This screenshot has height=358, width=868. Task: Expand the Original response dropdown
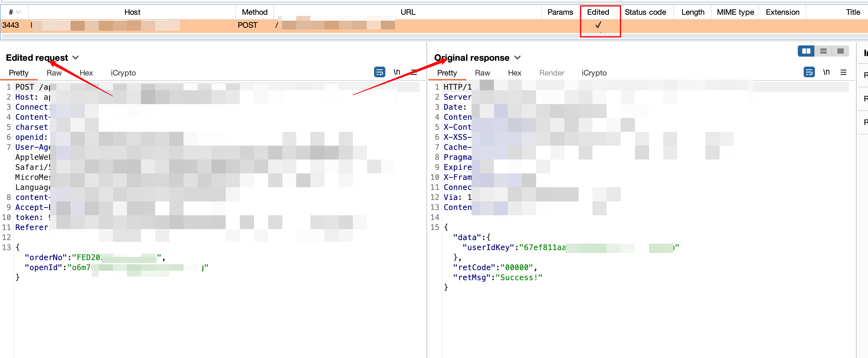517,58
